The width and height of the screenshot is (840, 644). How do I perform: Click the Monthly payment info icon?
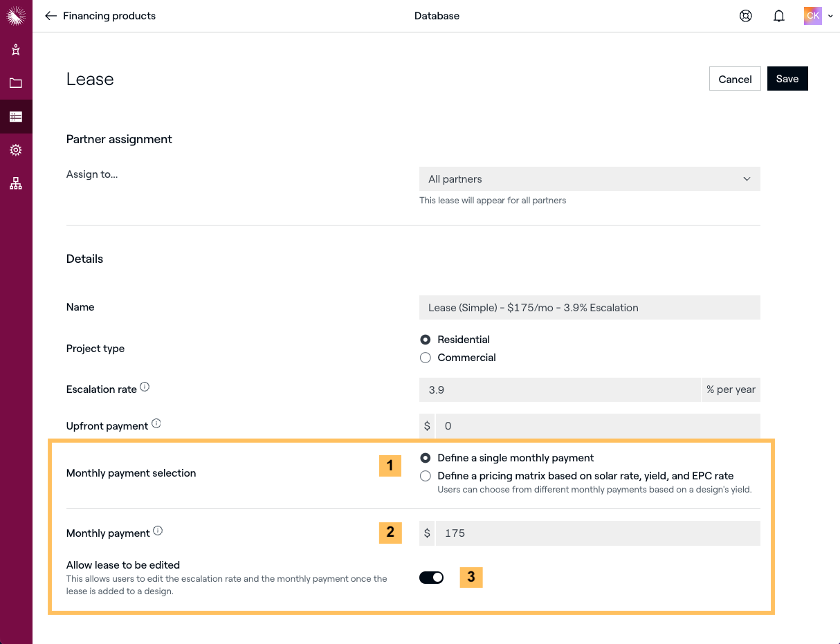pyautogui.click(x=158, y=531)
